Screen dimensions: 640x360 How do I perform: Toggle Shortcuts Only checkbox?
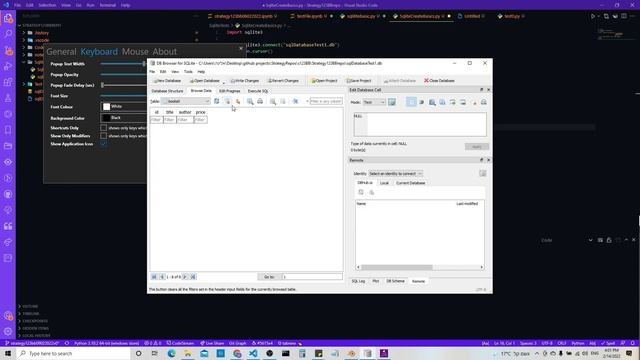point(104,128)
